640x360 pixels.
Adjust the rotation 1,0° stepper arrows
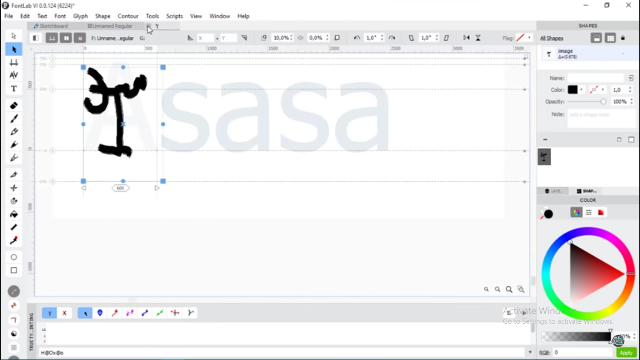tap(382, 38)
